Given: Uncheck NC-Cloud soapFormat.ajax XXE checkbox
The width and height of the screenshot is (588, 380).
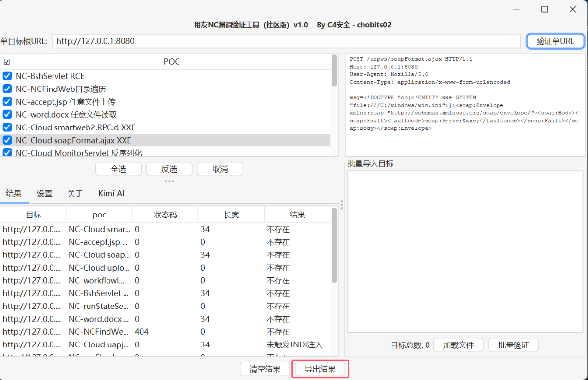Looking at the screenshot, I should [x=7, y=140].
